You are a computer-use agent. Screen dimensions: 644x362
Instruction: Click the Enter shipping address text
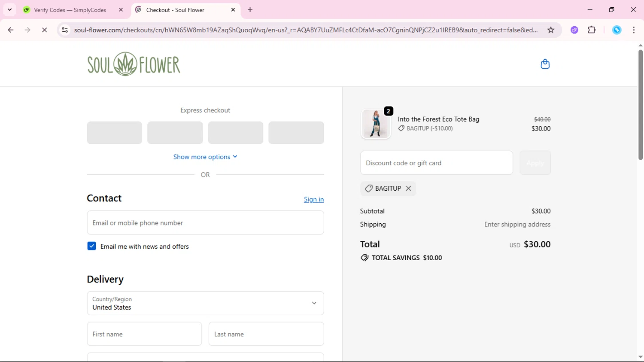coord(517,224)
